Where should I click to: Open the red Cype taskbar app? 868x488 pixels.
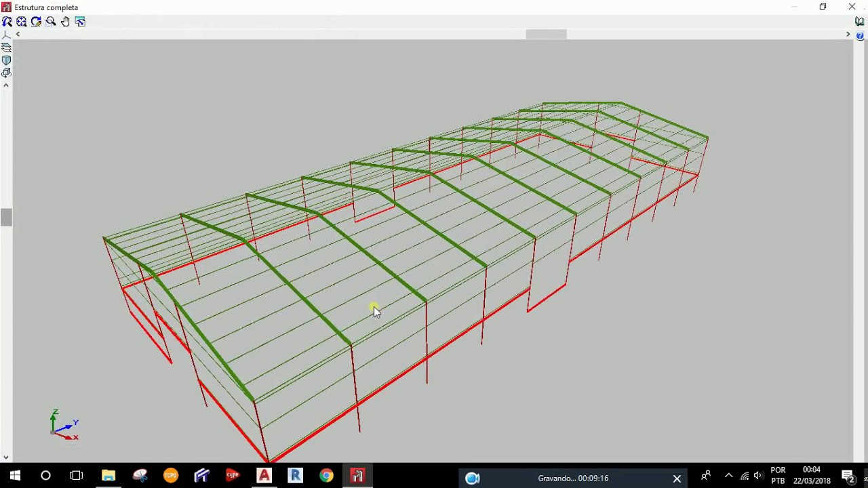pyautogui.click(x=233, y=476)
